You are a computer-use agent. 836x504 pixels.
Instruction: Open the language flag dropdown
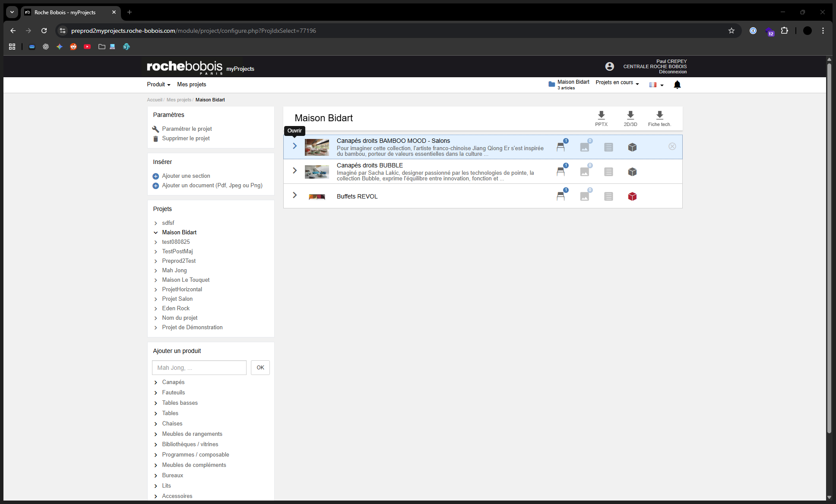[656, 85]
